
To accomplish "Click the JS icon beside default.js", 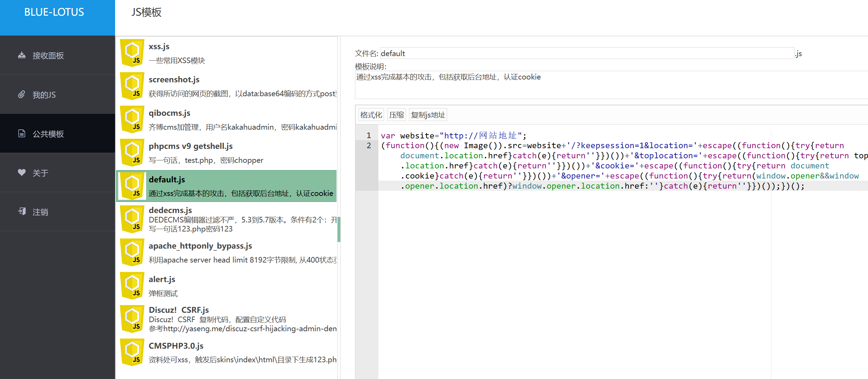I will [132, 186].
